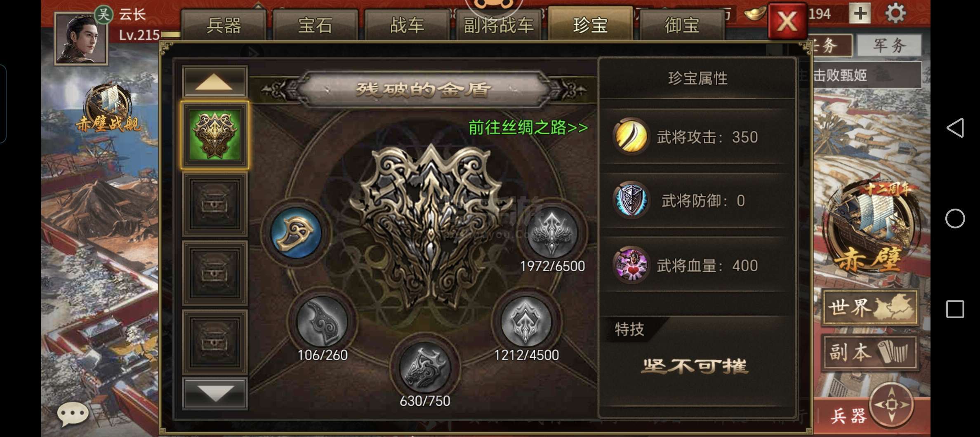Tap the fragment showing 1972/6500
Image resolution: width=980 pixels, height=437 pixels.
(x=552, y=233)
